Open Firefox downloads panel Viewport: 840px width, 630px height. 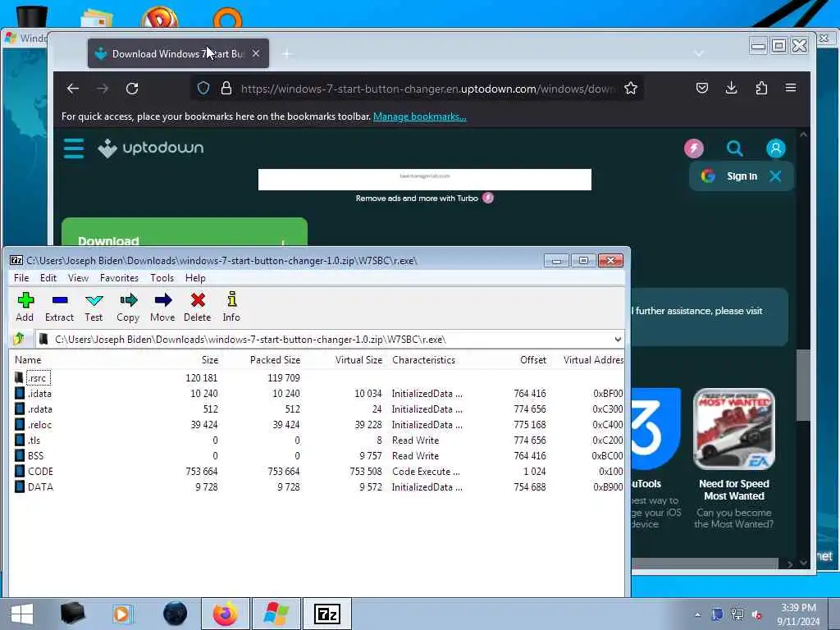(x=731, y=88)
